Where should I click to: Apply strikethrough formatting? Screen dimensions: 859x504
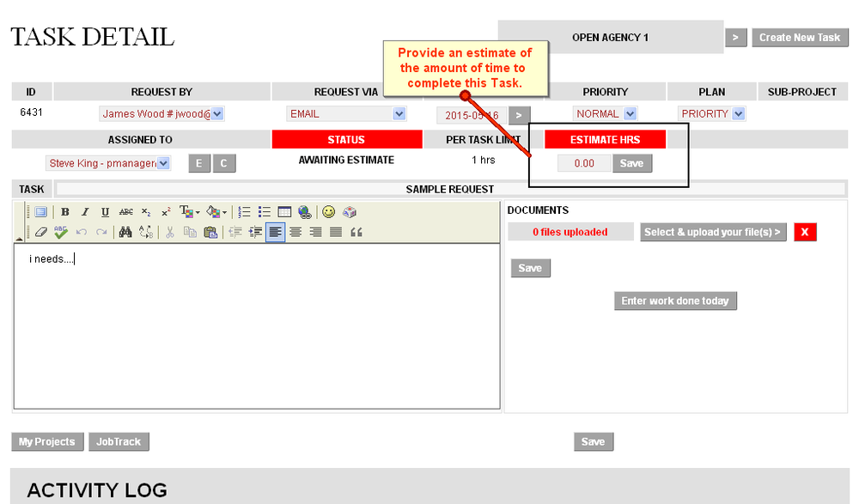125,212
